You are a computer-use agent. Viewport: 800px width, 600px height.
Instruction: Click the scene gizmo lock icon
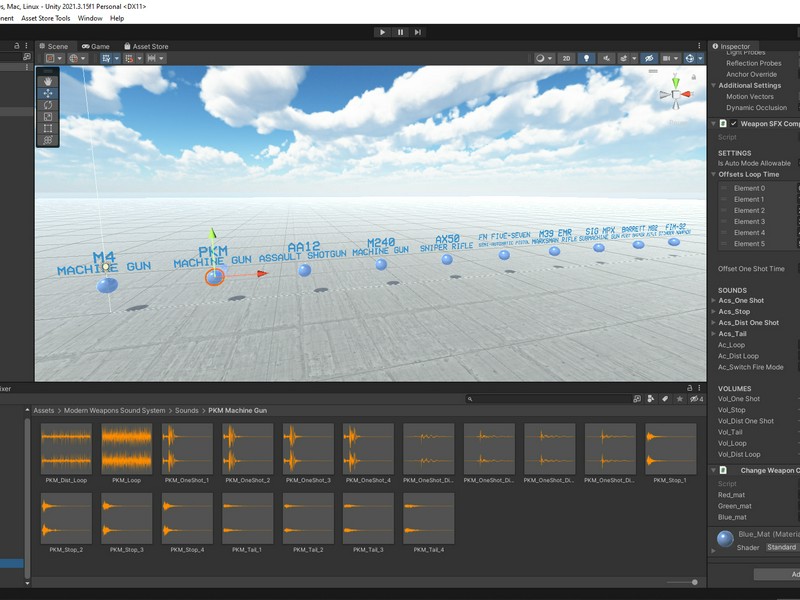point(694,77)
